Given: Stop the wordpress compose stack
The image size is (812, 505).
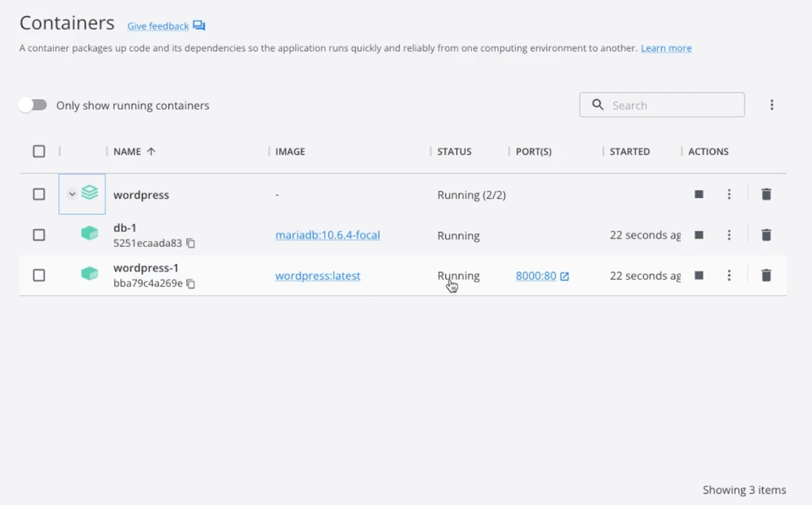Looking at the screenshot, I should pos(699,195).
